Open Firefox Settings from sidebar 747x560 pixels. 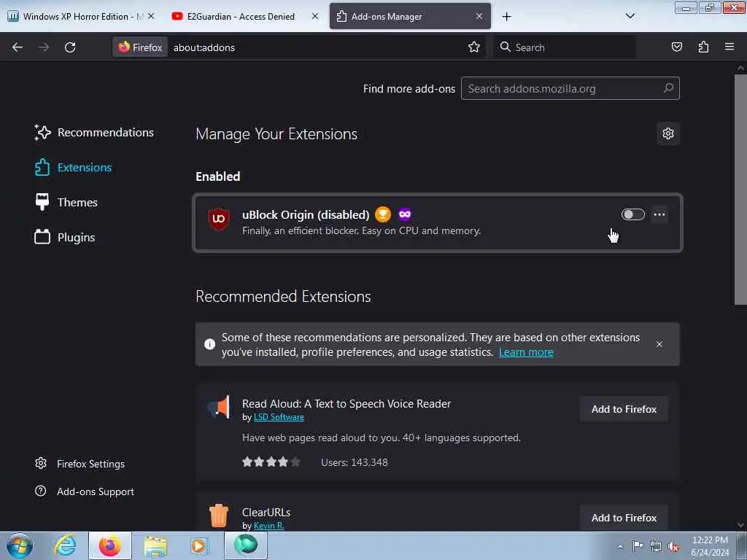click(x=80, y=464)
